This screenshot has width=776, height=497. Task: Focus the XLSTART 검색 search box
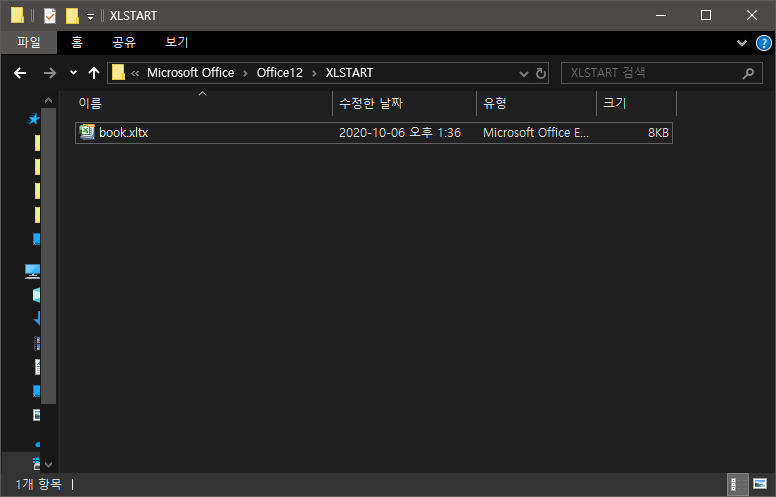click(662, 73)
